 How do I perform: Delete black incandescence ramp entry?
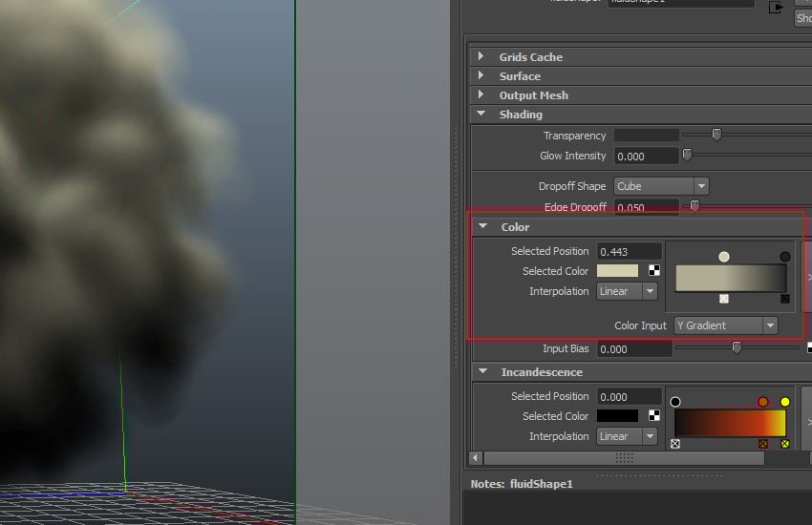pos(675,444)
